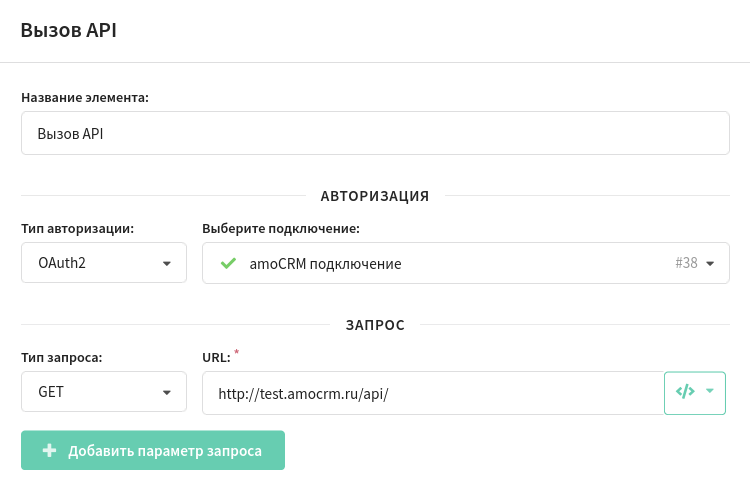The height and width of the screenshot is (480, 750).
Task: Click the plus icon on add parameter button
Action: pos(49,450)
